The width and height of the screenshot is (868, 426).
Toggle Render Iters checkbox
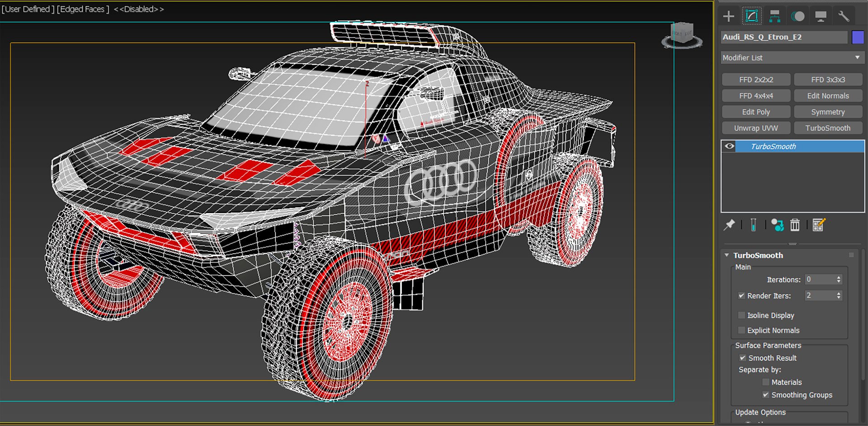(x=741, y=295)
